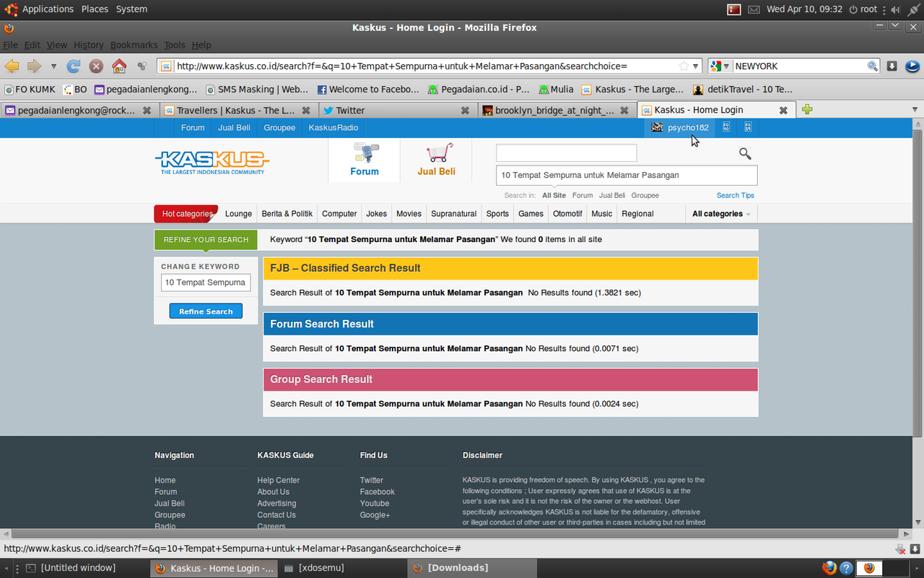Stop page loading with the red X icon

click(x=96, y=66)
